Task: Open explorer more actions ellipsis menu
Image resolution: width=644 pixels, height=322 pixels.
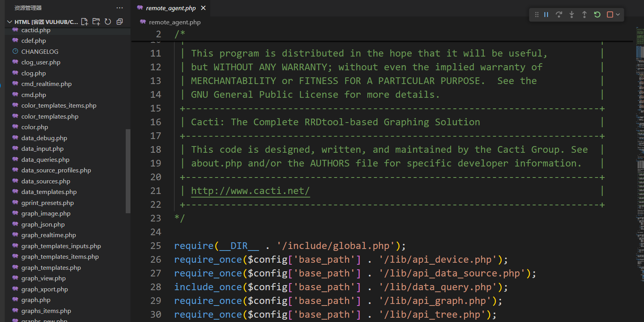Action: point(119,8)
